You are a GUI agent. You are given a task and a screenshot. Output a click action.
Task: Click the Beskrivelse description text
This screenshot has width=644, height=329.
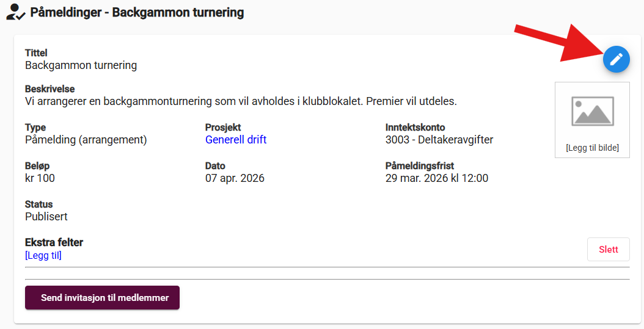tap(241, 101)
